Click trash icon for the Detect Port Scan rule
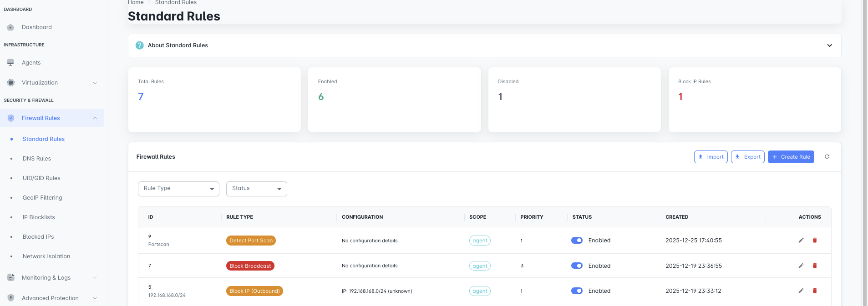Image resolution: width=868 pixels, height=306 pixels. click(815, 241)
